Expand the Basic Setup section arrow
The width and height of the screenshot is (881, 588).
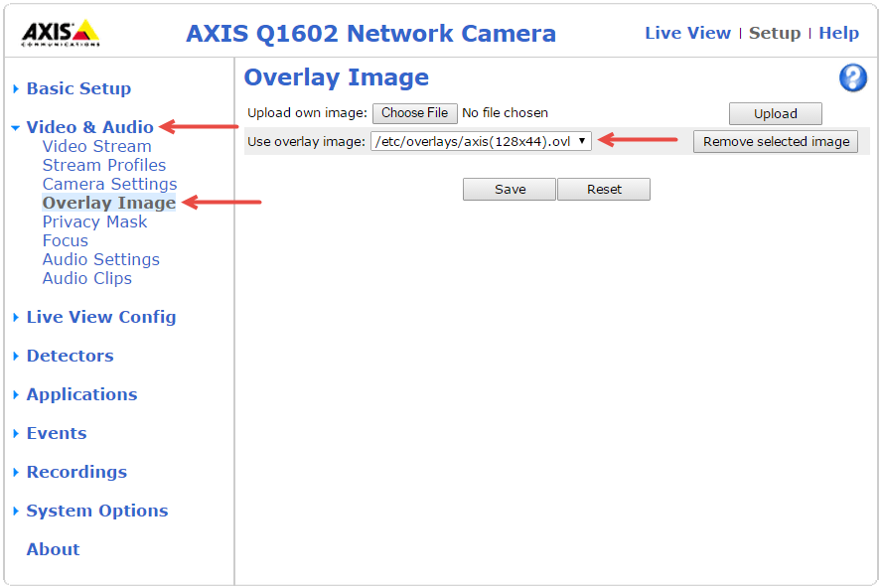click(x=16, y=88)
